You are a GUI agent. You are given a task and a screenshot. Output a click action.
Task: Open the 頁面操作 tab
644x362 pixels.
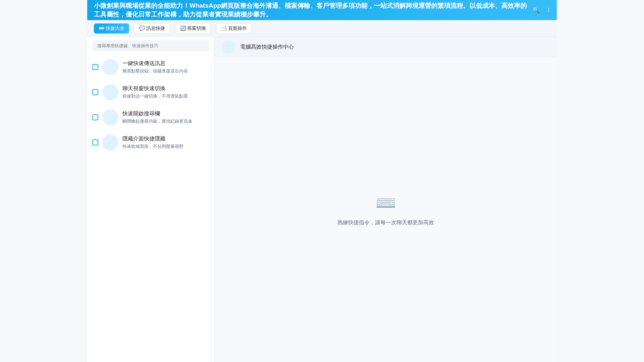click(234, 28)
